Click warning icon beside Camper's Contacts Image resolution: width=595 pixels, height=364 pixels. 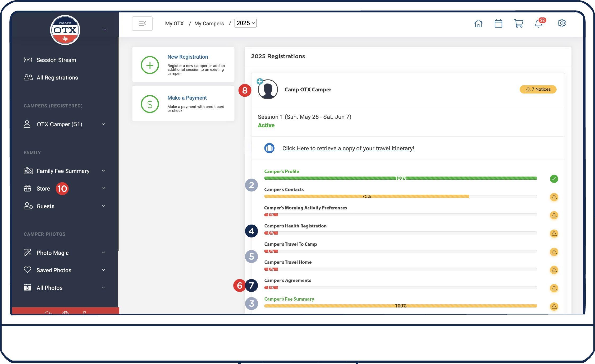(554, 197)
